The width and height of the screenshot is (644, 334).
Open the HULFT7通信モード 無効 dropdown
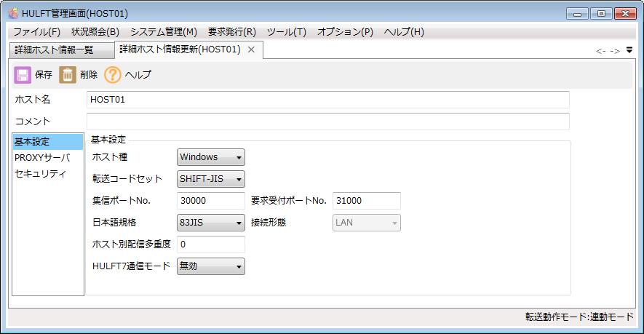pos(211,266)
